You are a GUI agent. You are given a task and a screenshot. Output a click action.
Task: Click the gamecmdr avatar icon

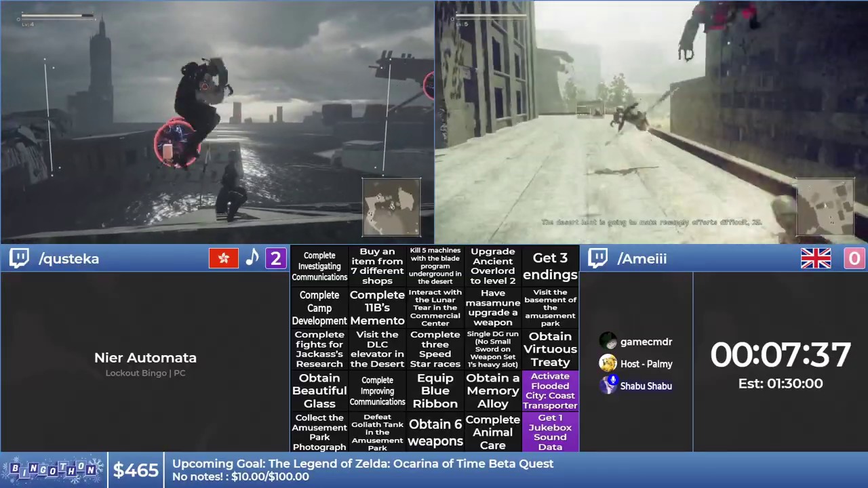coord(608,342)
